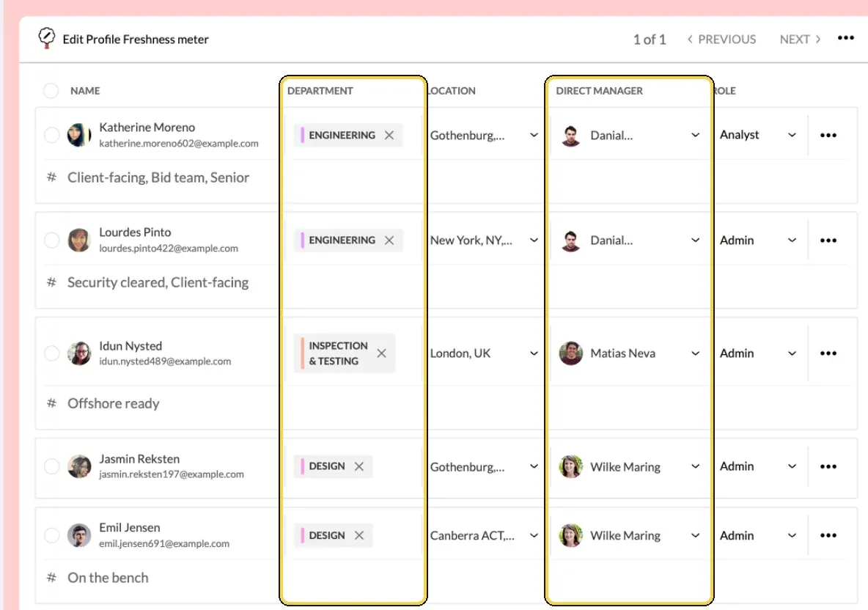
Task: Open Emil Jensen's Admin role dropdown
Action: [792, 535]
